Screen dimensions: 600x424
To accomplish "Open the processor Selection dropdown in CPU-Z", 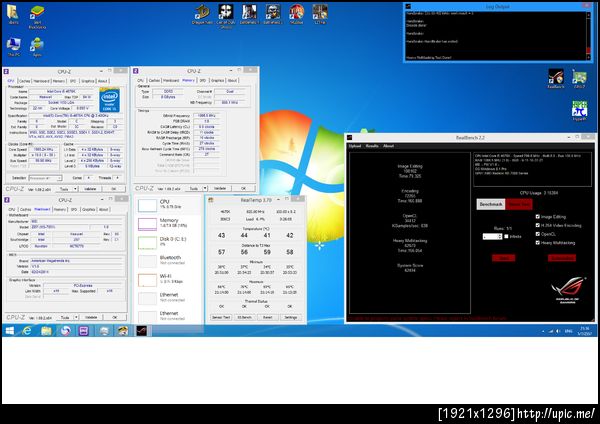I will click(43, 177).
